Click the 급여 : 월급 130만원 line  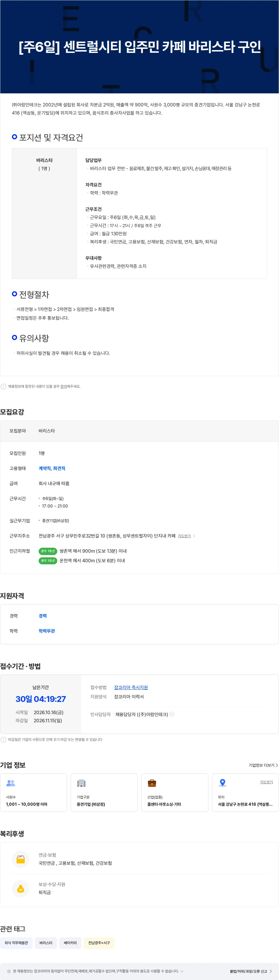108,234
